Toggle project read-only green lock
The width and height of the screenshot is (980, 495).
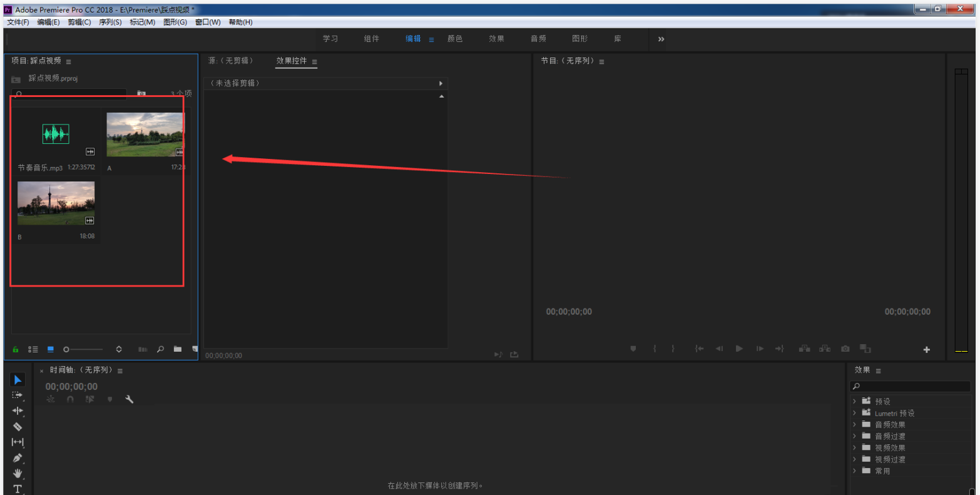pyautogui.click(x=16, y=349)
